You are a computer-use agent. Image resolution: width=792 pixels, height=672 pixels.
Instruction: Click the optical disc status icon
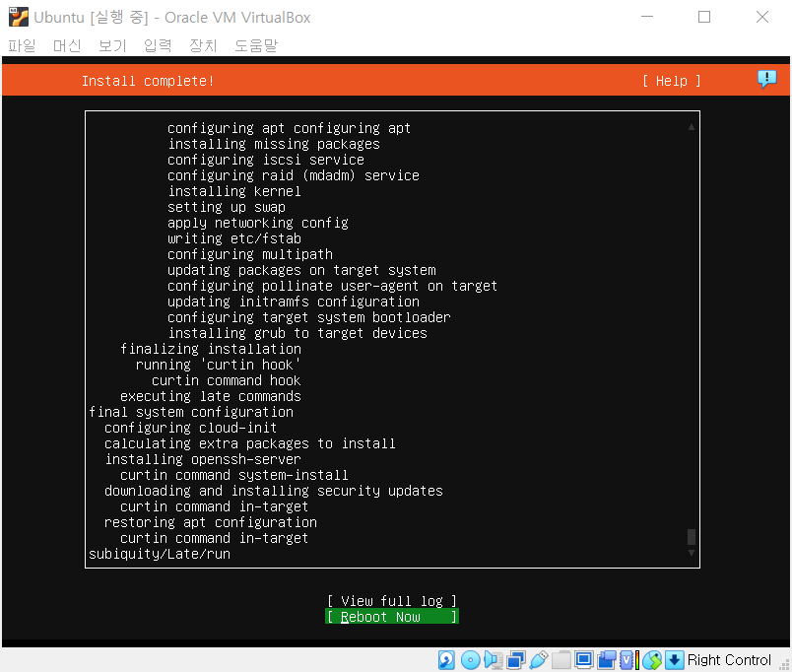(470, 660)
